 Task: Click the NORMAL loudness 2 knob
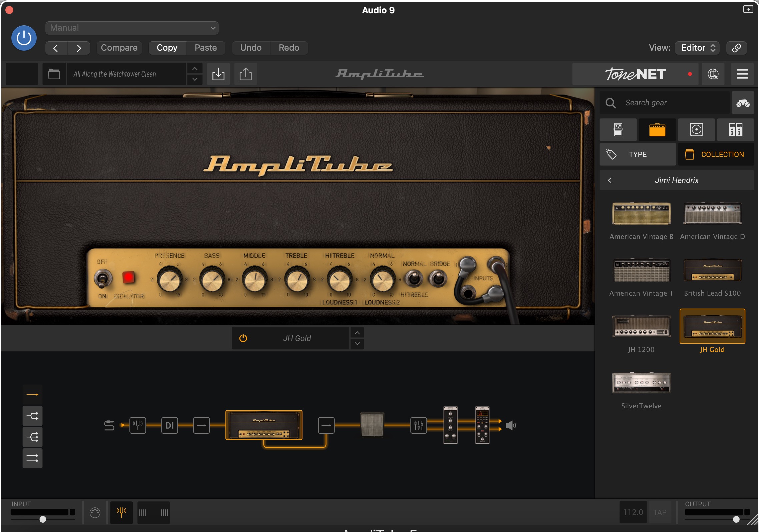pyautogui.click(x=382, y=280)
